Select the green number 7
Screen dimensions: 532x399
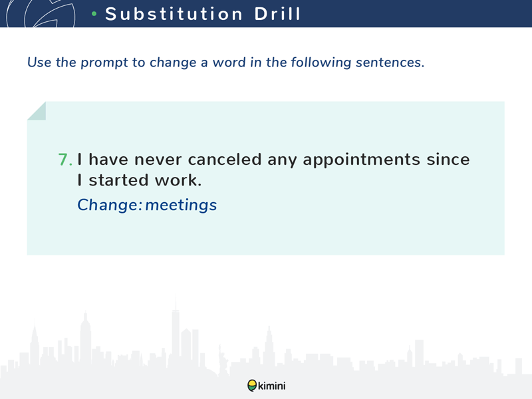click(x=65, y=160)
